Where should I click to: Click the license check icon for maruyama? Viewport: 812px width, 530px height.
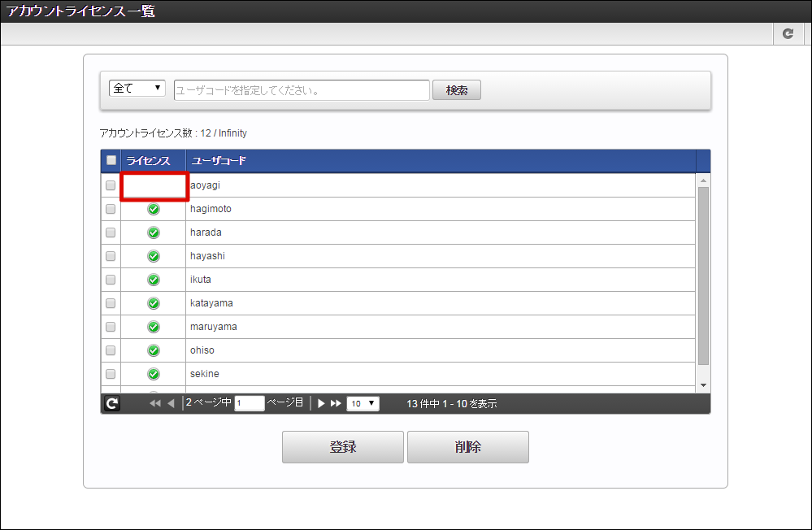(x=154, y=327)
